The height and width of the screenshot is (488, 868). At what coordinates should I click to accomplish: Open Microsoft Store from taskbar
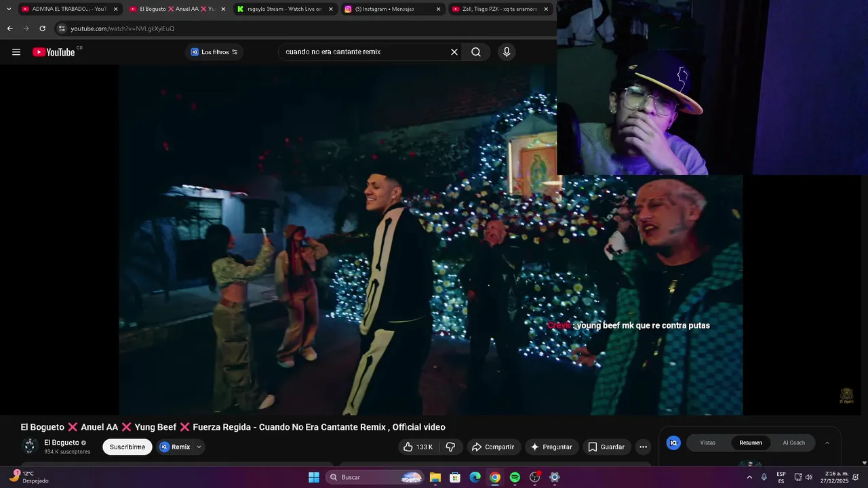tap(455, 477)
